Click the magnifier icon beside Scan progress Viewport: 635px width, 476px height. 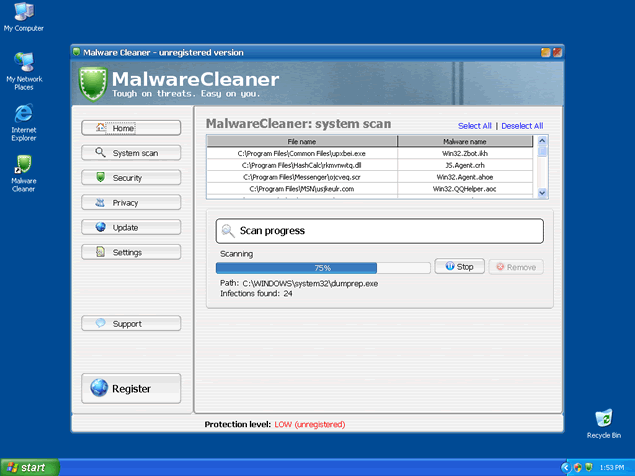(228, 231)
